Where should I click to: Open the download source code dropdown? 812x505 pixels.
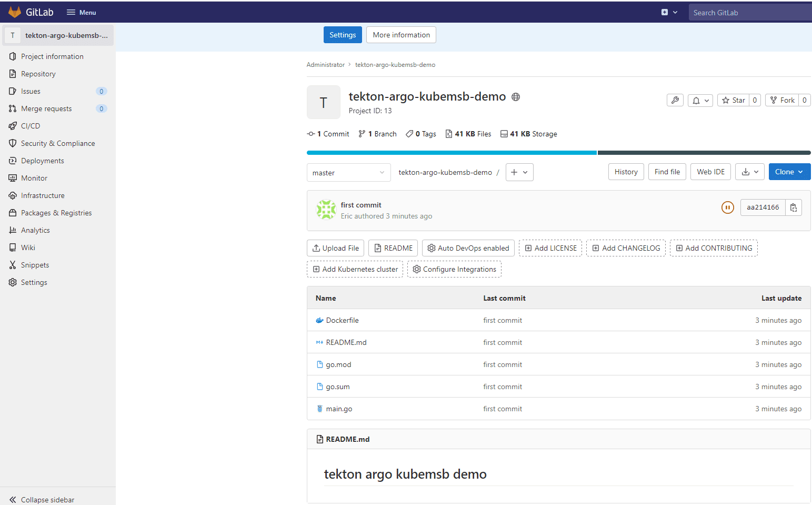coord(750,172)
